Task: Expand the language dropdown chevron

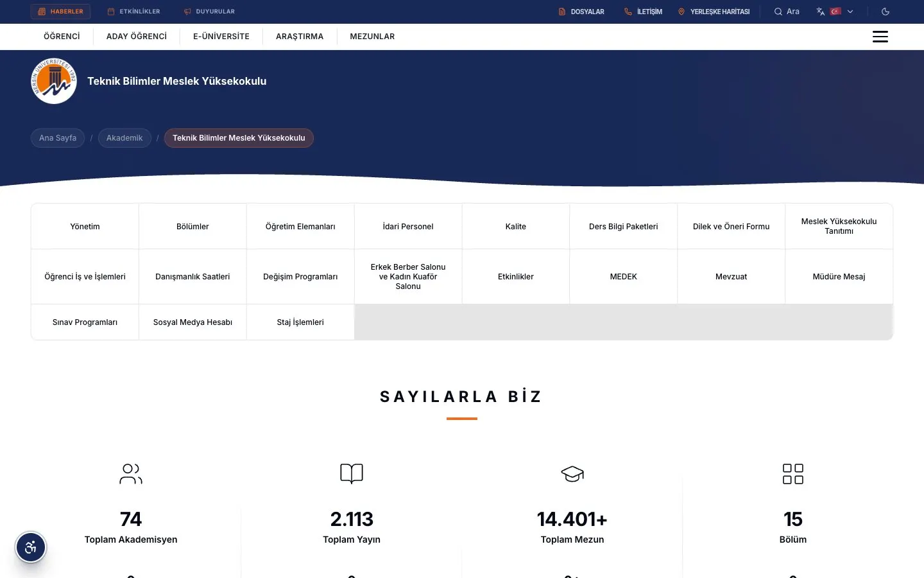Action: (850, 12)
